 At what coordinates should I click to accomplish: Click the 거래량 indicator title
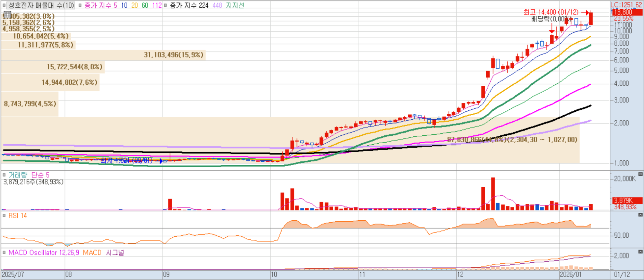tap(18, 175)
